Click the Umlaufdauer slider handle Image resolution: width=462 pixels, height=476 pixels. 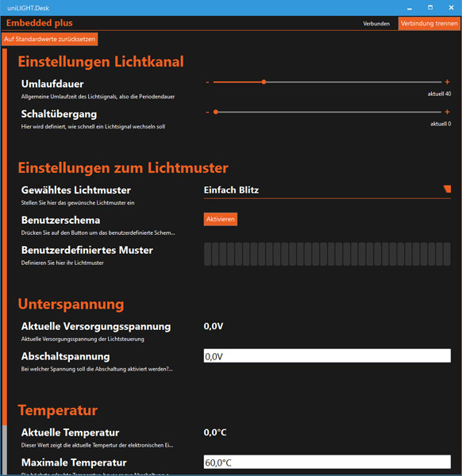point(264,82)
